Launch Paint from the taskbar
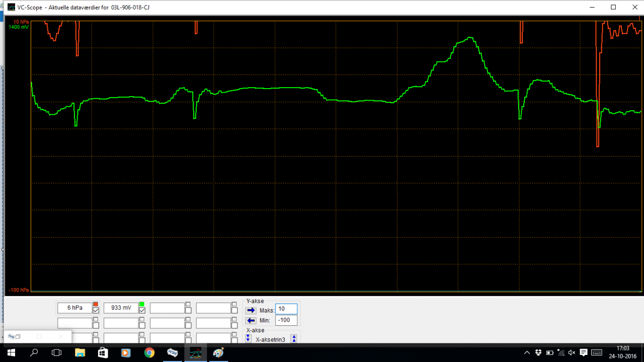 218,352
